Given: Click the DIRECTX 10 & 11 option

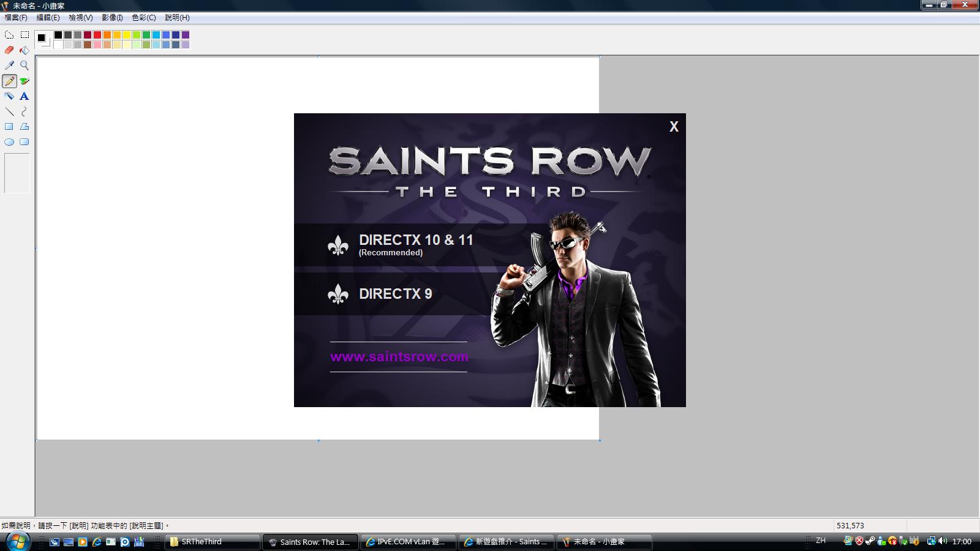Looking at the screenshot, I should pos(415,244).
